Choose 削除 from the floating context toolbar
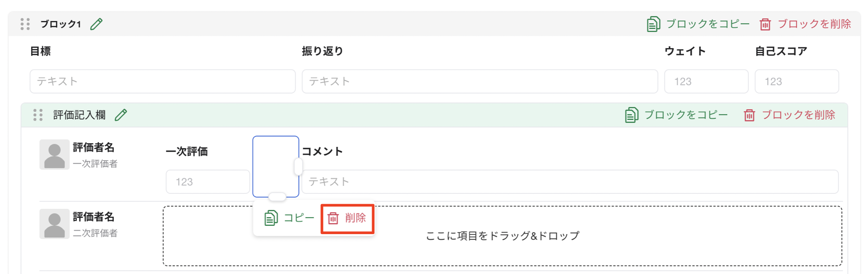The image size is (868, 274). (355, 218)
